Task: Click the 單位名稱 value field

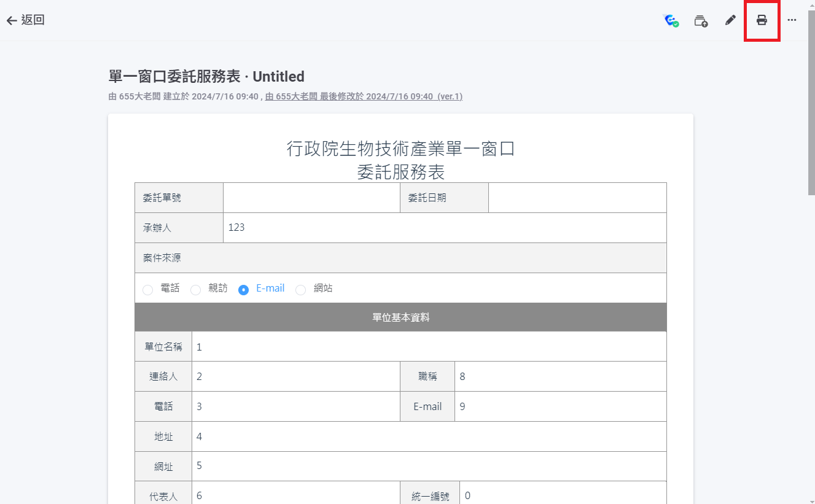Action: (428, 347)
